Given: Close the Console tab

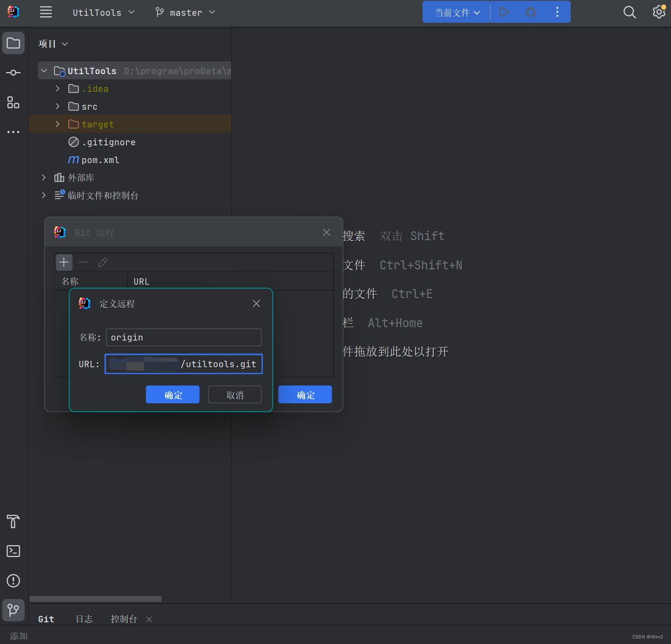Looking at the screenshot, I should tap(149, 619).
